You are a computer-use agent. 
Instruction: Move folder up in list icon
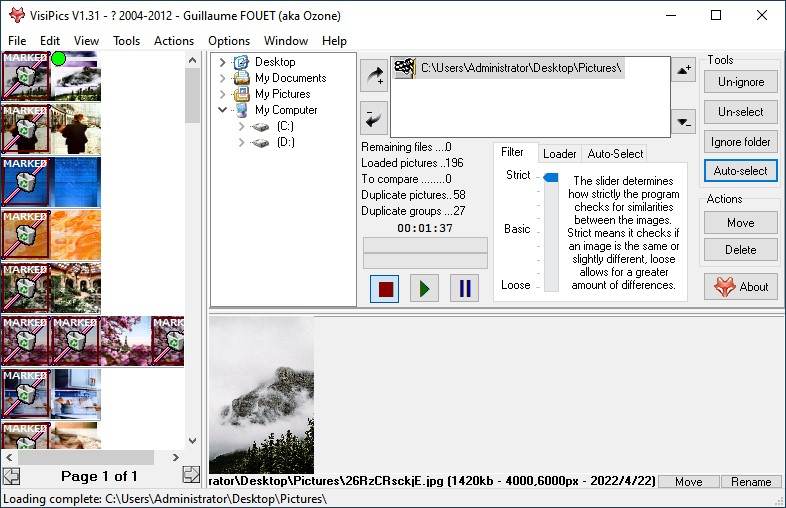click(684, 70)
